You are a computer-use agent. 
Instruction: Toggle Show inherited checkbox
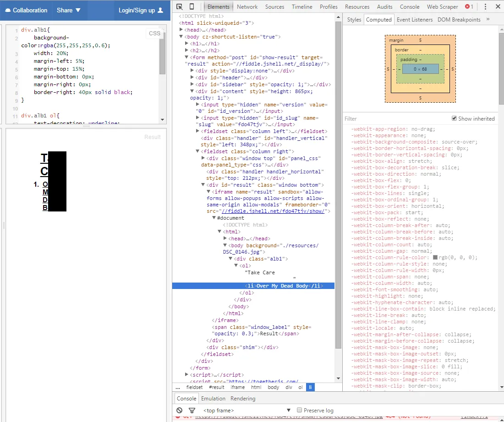pyautogui.click(x=454, y=118)
